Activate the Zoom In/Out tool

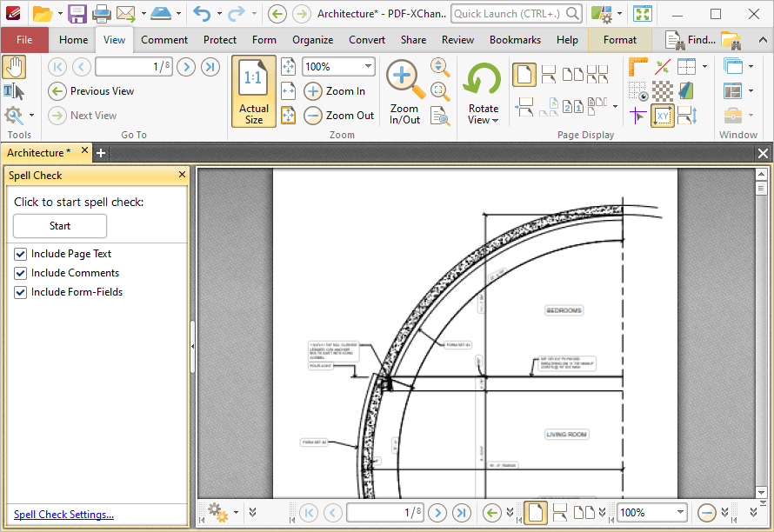404,93
